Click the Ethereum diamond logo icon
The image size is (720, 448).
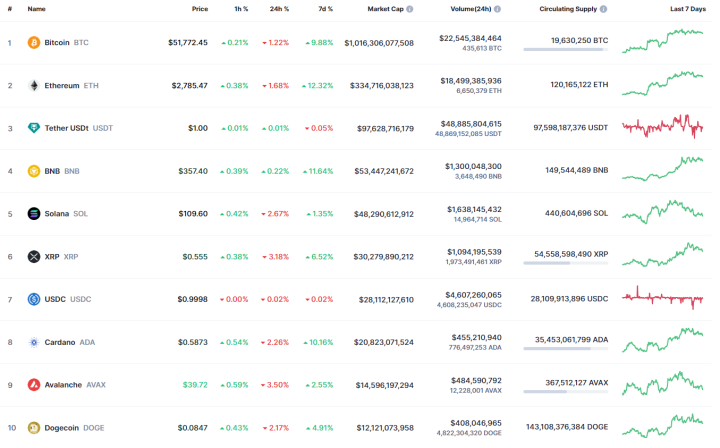click(x=34, y=85)
